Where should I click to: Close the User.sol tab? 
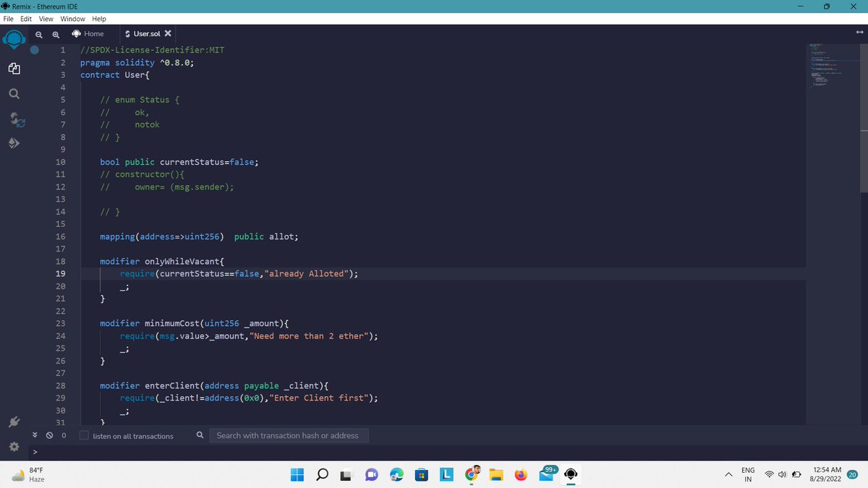pos(168,34)
